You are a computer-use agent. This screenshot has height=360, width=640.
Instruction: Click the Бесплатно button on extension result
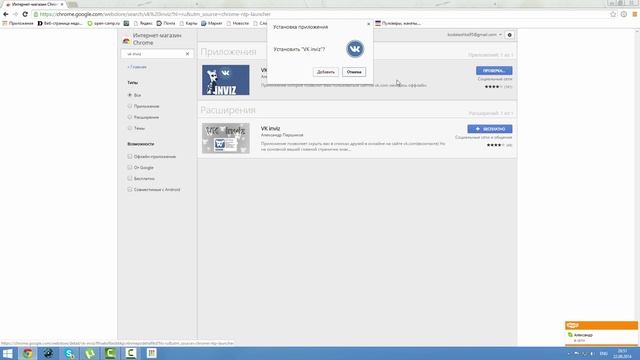(490, 129)
